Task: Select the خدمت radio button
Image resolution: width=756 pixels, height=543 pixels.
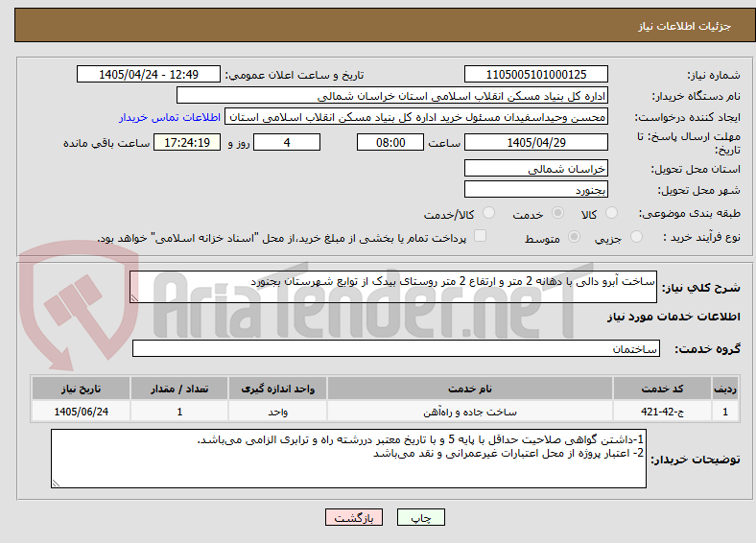Action: (557, 213)
